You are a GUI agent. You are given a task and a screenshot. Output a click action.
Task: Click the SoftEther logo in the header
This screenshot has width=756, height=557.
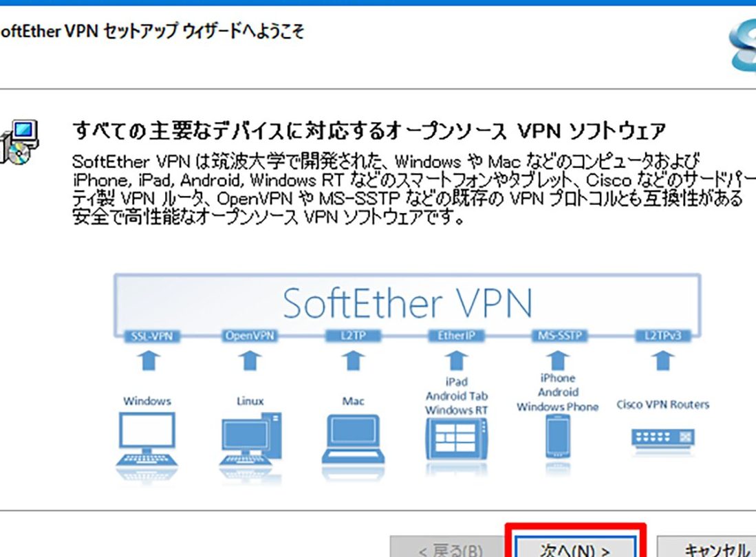point(743,45)
